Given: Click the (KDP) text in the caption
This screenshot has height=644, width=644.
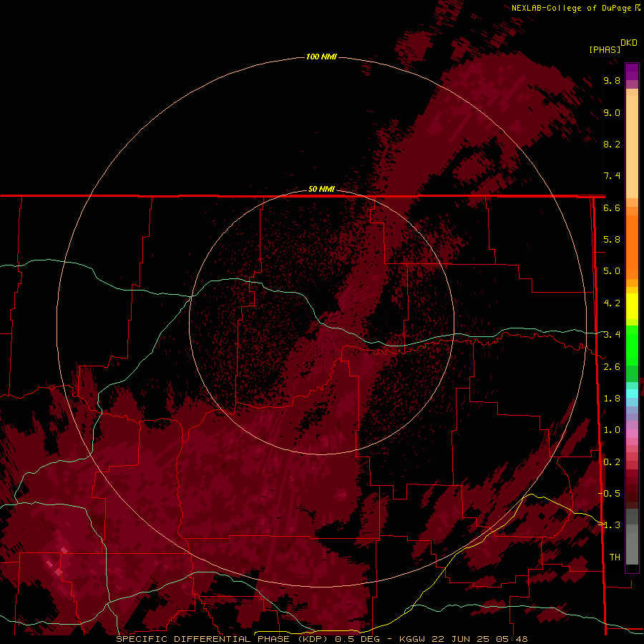Looking at the screenshot, I should (313, 639).
